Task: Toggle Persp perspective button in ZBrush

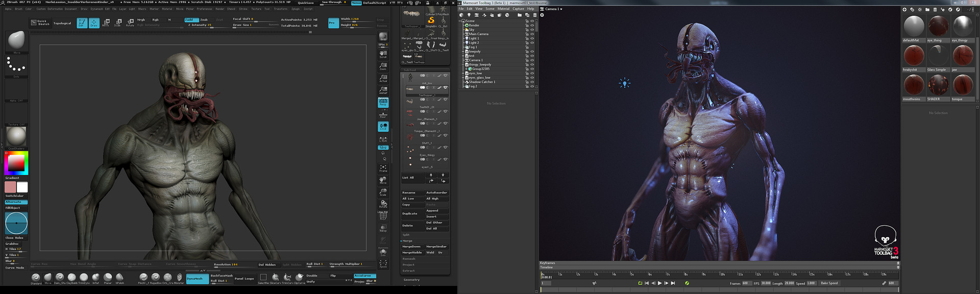Action: pyautogui.click(x=383, y=102)
